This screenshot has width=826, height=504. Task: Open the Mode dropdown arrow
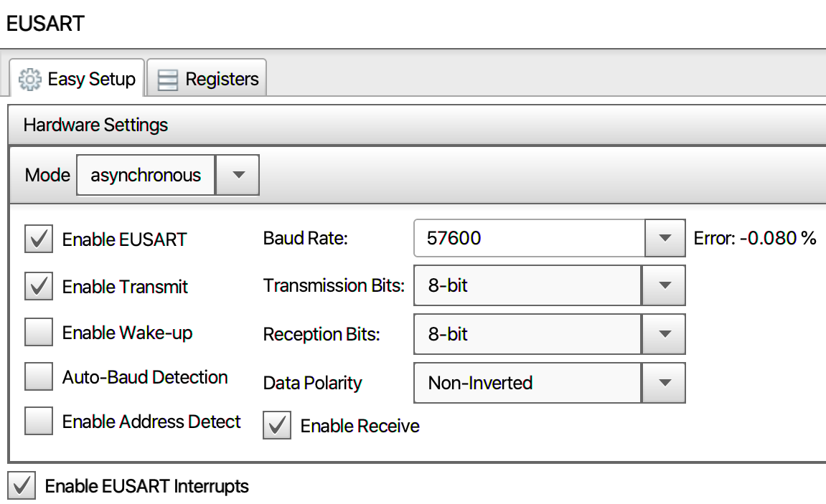pos(237,175)
